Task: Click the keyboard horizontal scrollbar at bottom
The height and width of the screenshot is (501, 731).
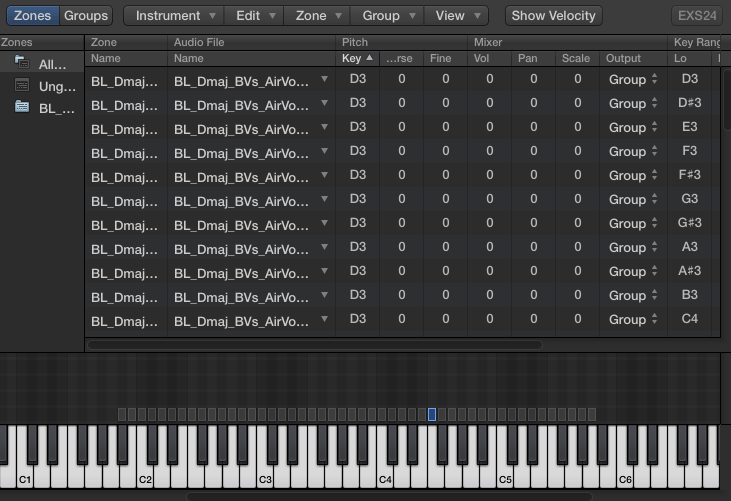Action: 389,497
